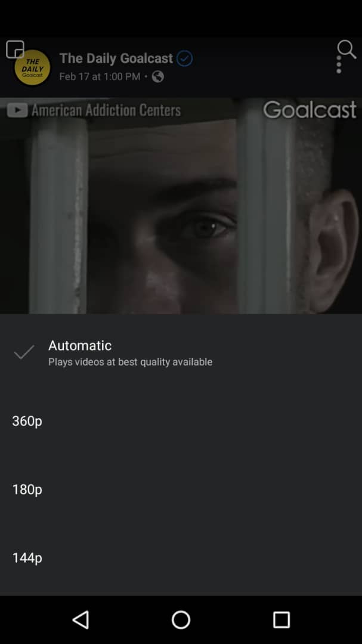
Task: Choose 144p video quality
Action: click(181, 558)
